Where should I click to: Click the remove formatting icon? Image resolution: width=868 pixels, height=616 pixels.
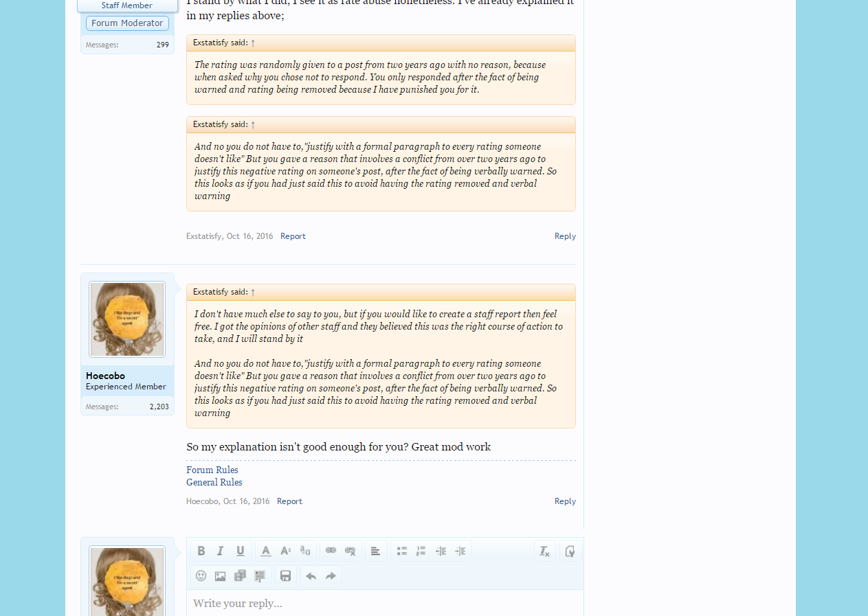pyautogui.click(x=544, y=551)
